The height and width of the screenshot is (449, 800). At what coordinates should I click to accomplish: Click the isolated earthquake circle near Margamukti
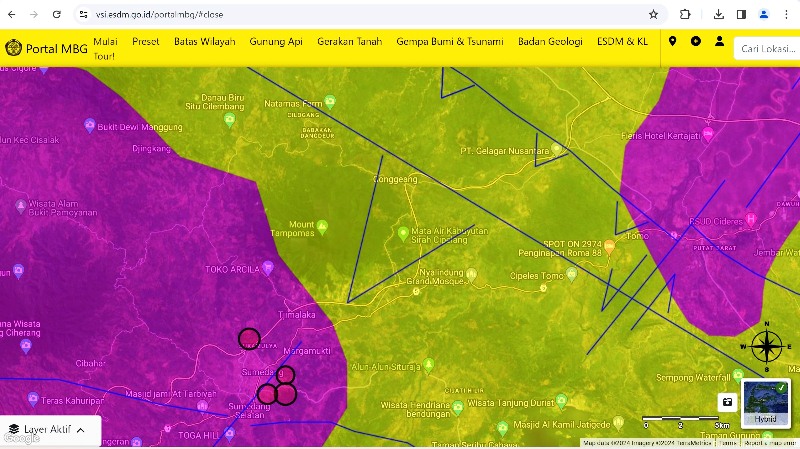249,339
